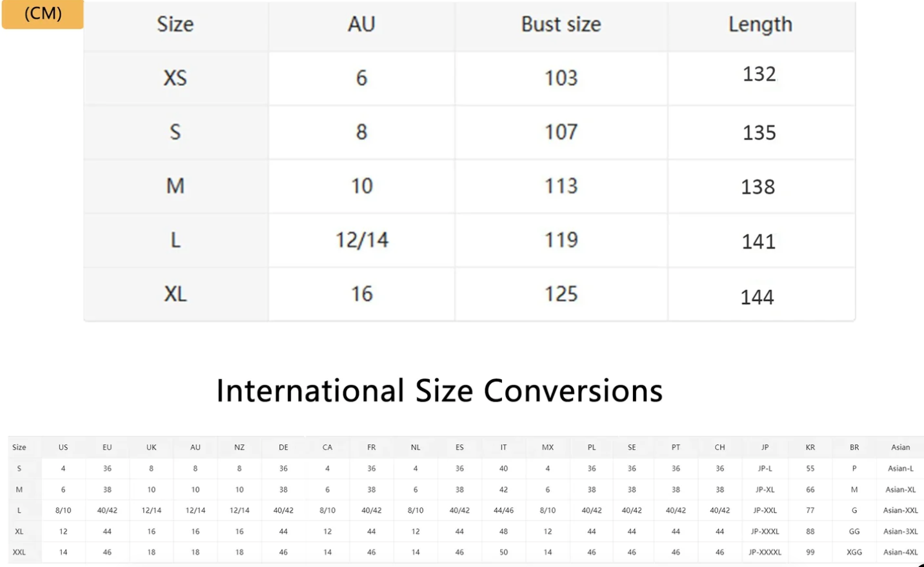Select the XGG cell in BR column

(x=854, y=552)
